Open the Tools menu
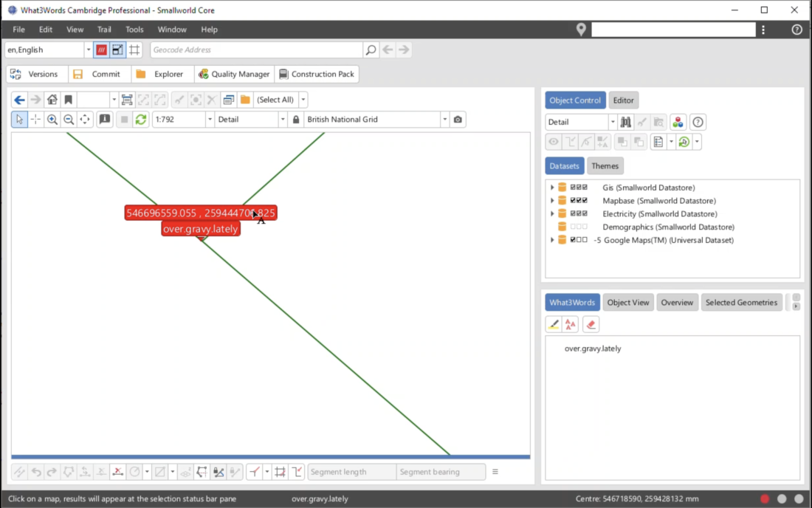The image size is (812, 508). (134, 30)
